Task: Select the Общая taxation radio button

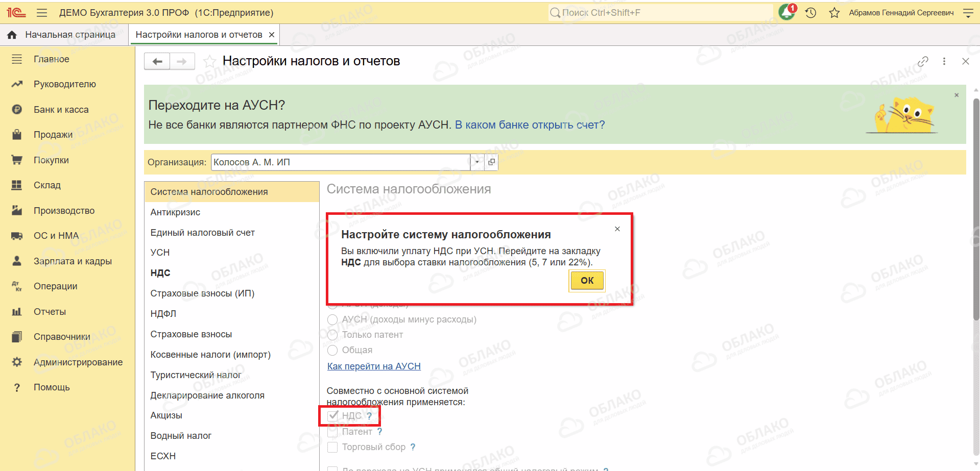Action: tap(332, 350)
